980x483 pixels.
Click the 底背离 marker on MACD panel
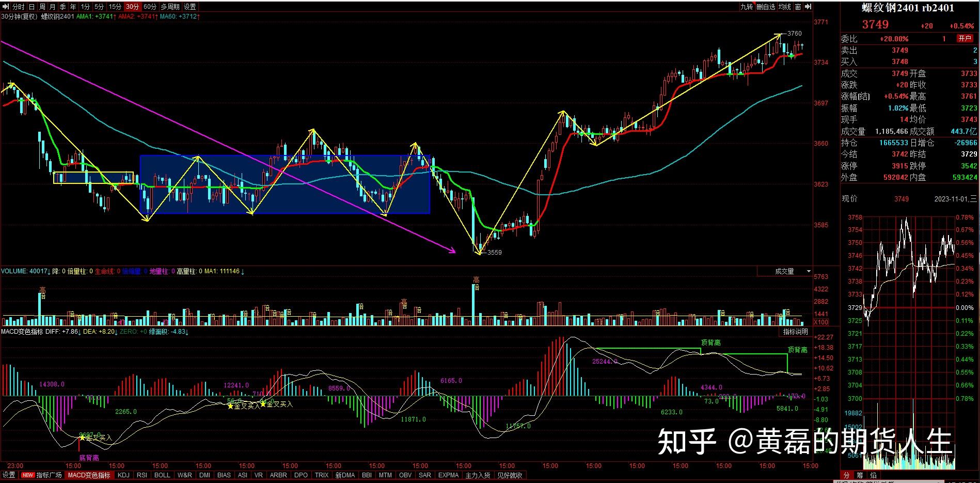[x=89, y=458]
